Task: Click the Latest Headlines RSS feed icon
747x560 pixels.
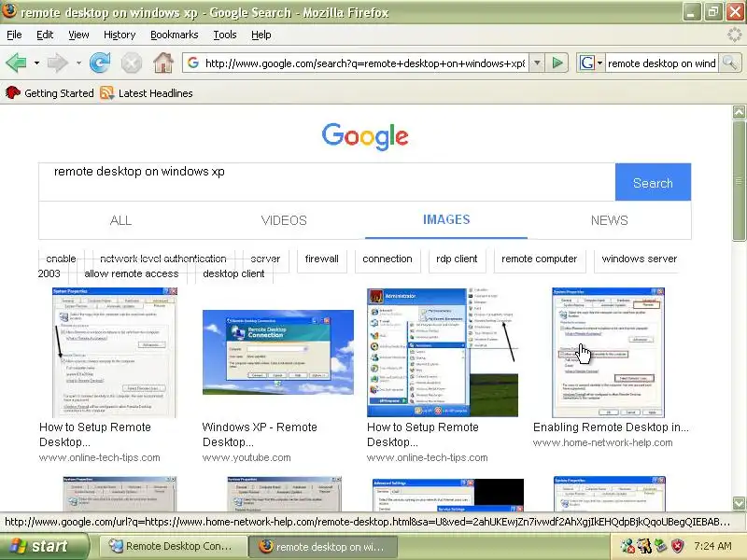Action: point(106,92)
